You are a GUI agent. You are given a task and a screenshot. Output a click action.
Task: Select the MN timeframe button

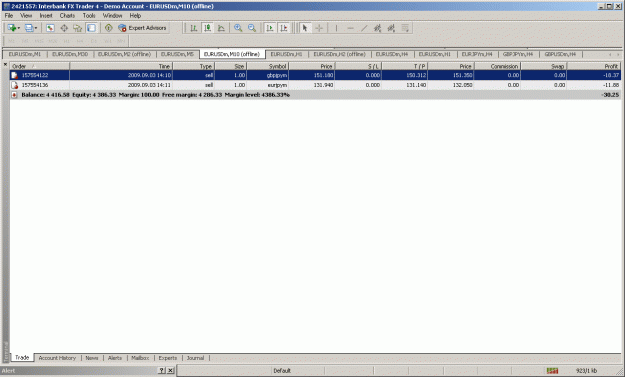pyautogui.click(x=121, y=41)
